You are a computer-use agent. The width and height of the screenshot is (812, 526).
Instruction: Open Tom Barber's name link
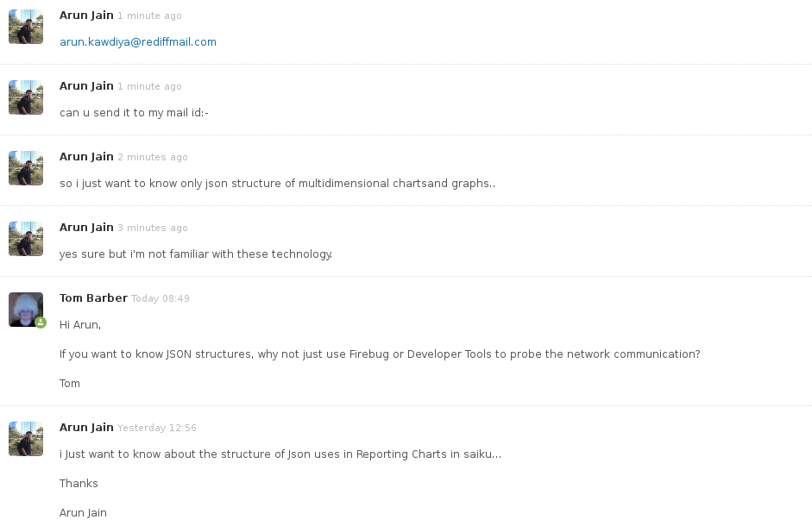pos(93,298)
